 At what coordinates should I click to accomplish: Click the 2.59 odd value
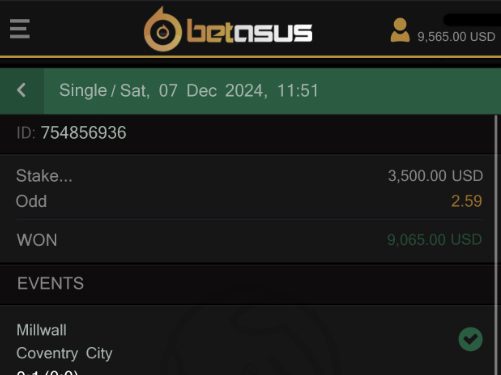466,201
